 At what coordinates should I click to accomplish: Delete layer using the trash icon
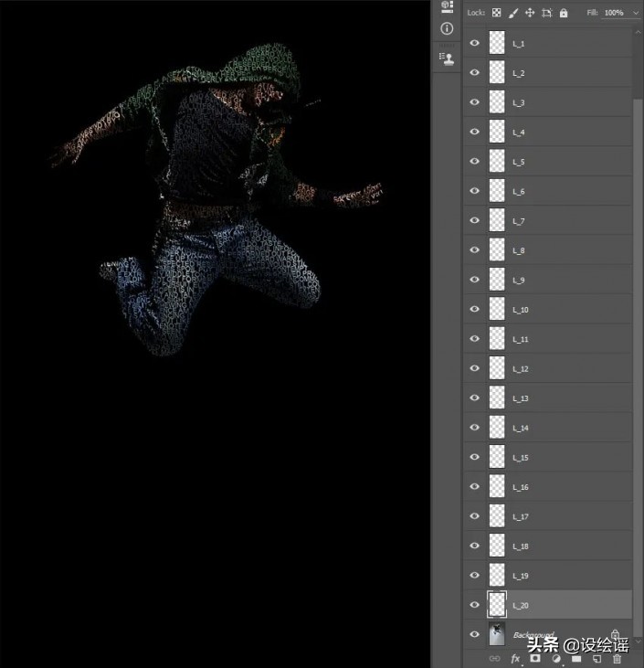(x=618, y=658)
